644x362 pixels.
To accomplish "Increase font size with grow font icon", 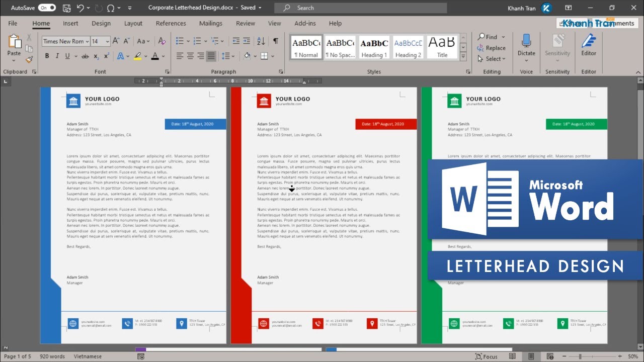I will [x=116, y=41].
